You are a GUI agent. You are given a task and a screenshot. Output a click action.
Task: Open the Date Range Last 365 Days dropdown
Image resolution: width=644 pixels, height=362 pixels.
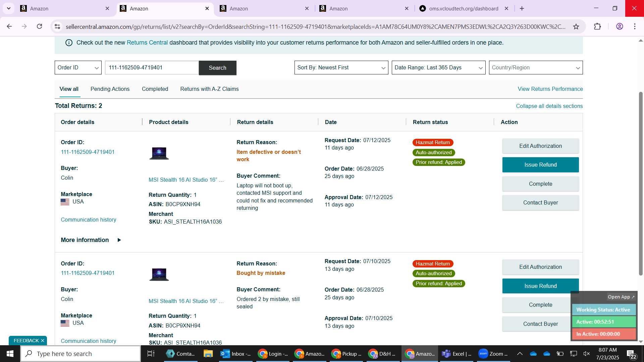click(x=438, y=68)
